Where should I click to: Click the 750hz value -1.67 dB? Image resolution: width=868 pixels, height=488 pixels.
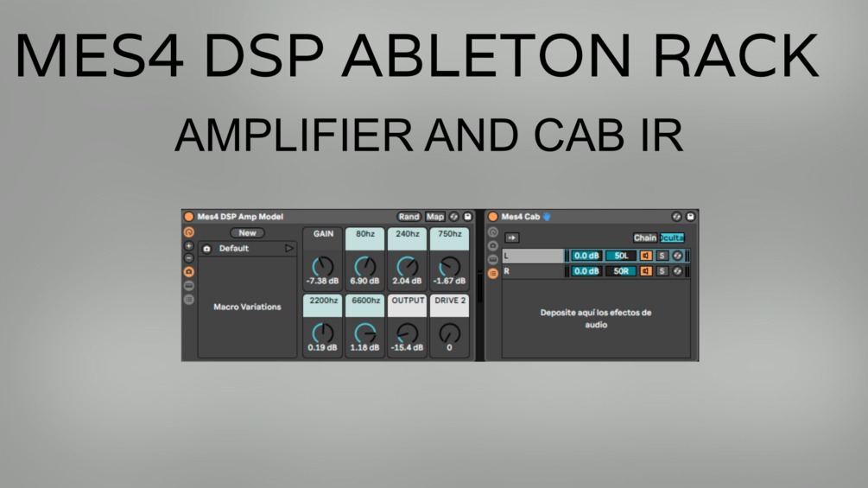(449, 281)
